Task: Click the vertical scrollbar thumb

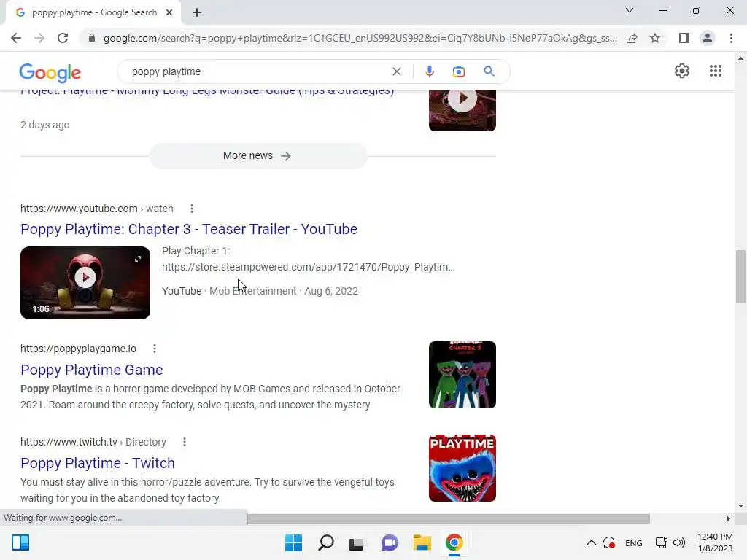Action: tap(740, 276)
